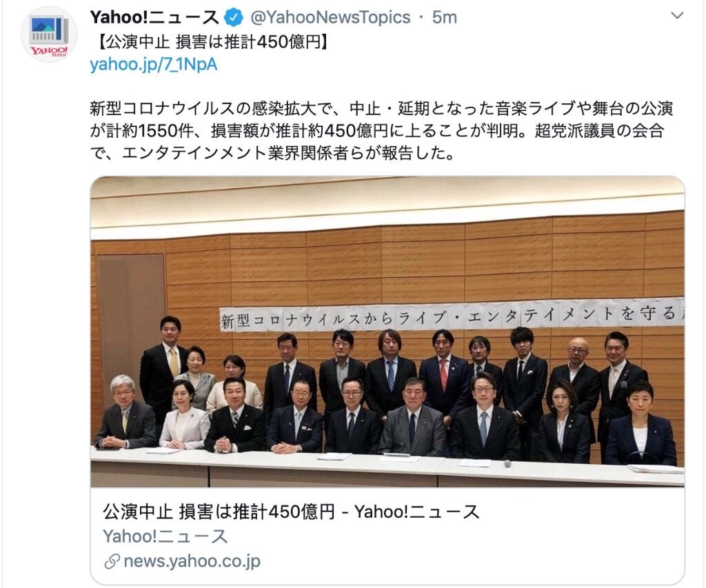Open the 5m tweet timestamp
This screenshot has height=588, width=706.
click(x=445, y=17)
